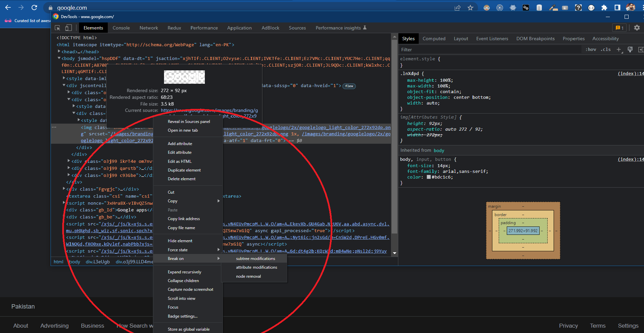Click the browser back arrow

8,7
